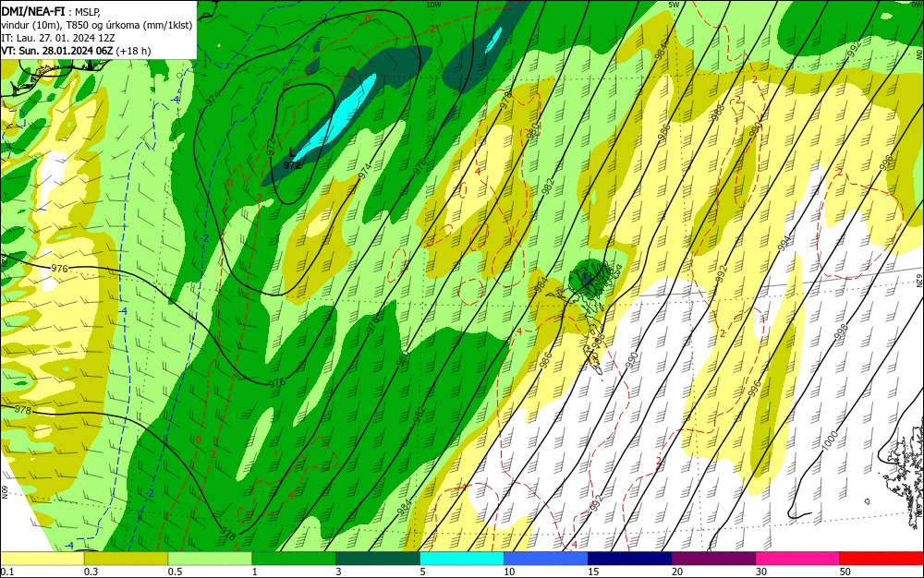
Task: Click the 'L' low pressure center marker
Action: [292, 153]
